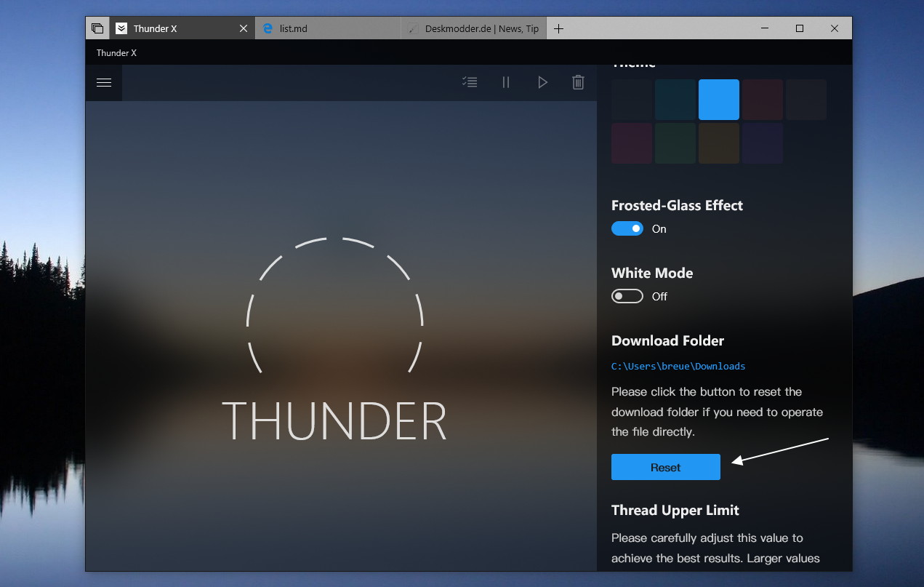The image size is (924, 587).
Task: Pick the brown theme swatch
Action: (719, 143)
